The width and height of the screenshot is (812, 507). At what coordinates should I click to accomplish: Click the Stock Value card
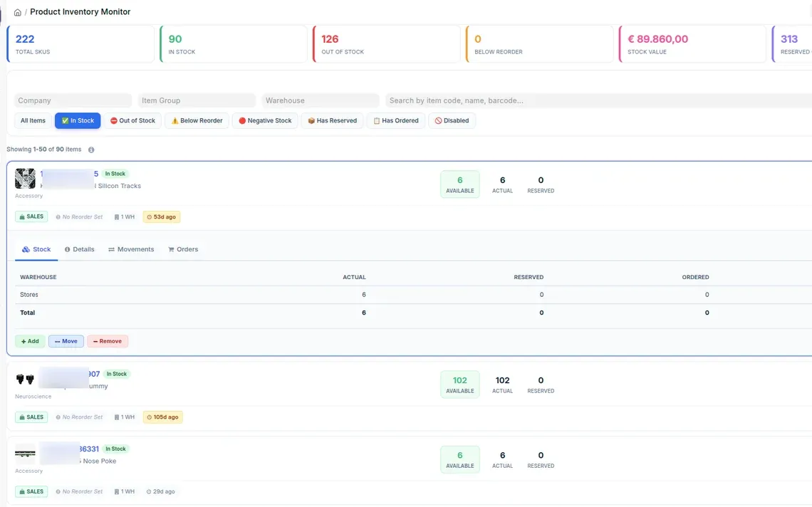(x=692, y=44)
